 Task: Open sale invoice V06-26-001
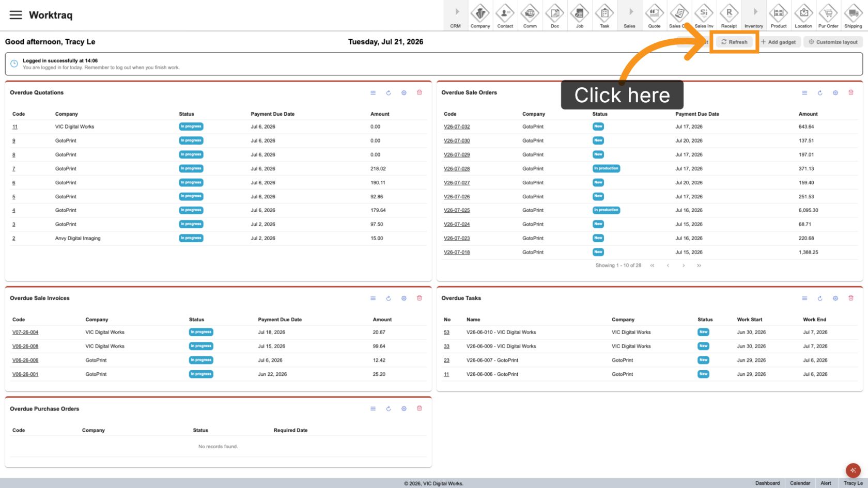[25, 374]
